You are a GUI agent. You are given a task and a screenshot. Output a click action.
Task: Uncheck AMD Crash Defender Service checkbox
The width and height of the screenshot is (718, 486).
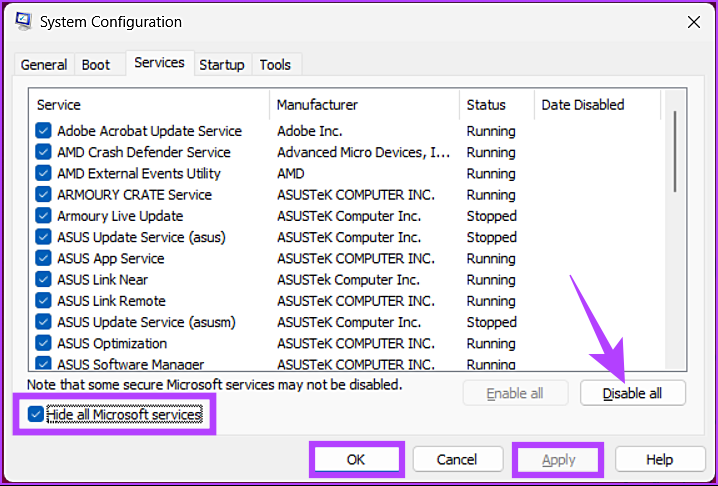(43, 152)
